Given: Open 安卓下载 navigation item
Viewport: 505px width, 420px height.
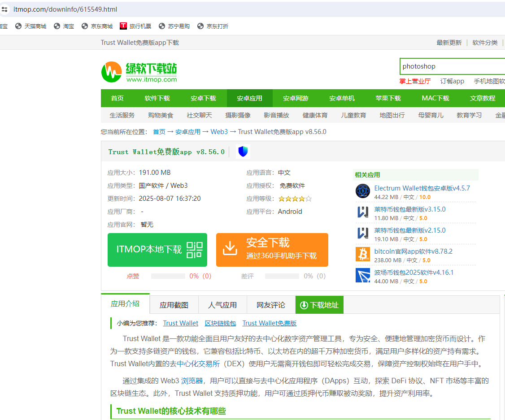Looking at the screenshot, I should pos(203,98).
